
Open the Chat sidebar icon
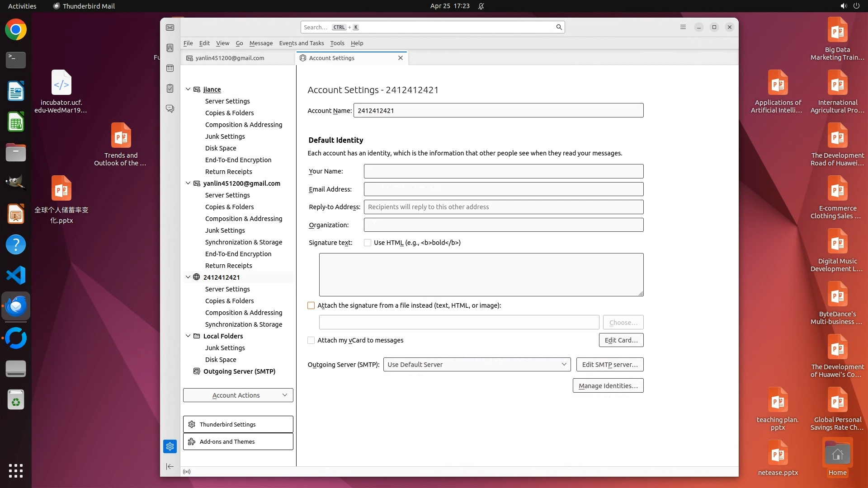click(170, 109)
